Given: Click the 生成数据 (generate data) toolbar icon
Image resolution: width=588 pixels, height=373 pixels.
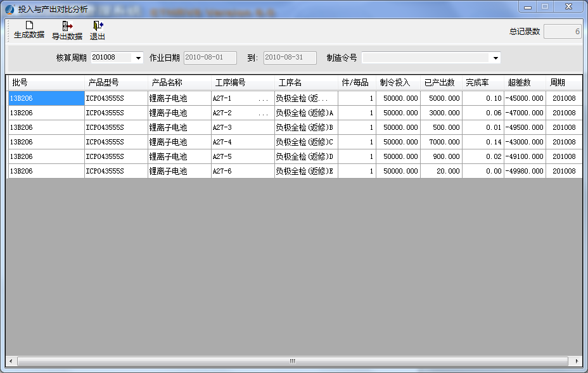Looking at the screenshot, I should tap(29, 28).
